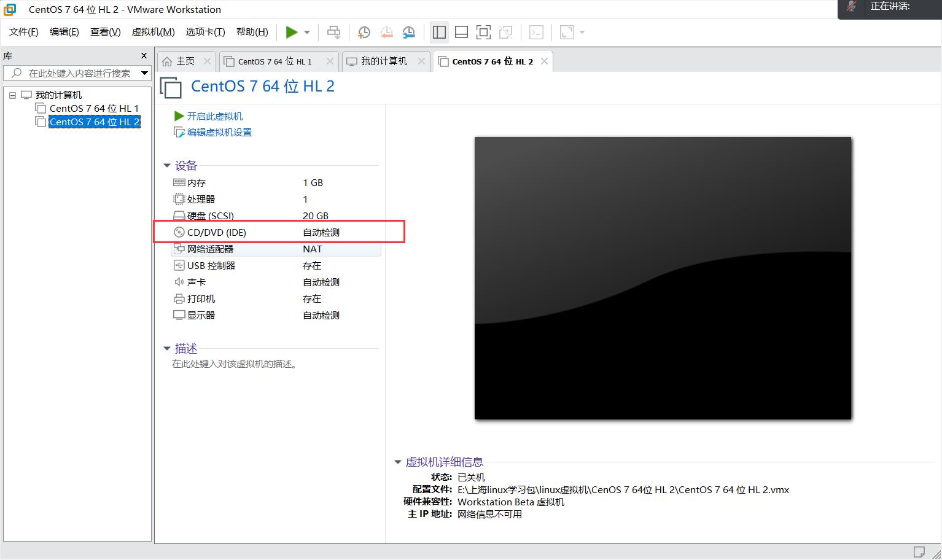Image resolution: width=942 pixels, height=560 pixels.
Task: Toggle the library sidebar view icon
Action: (x=439, y=33)
